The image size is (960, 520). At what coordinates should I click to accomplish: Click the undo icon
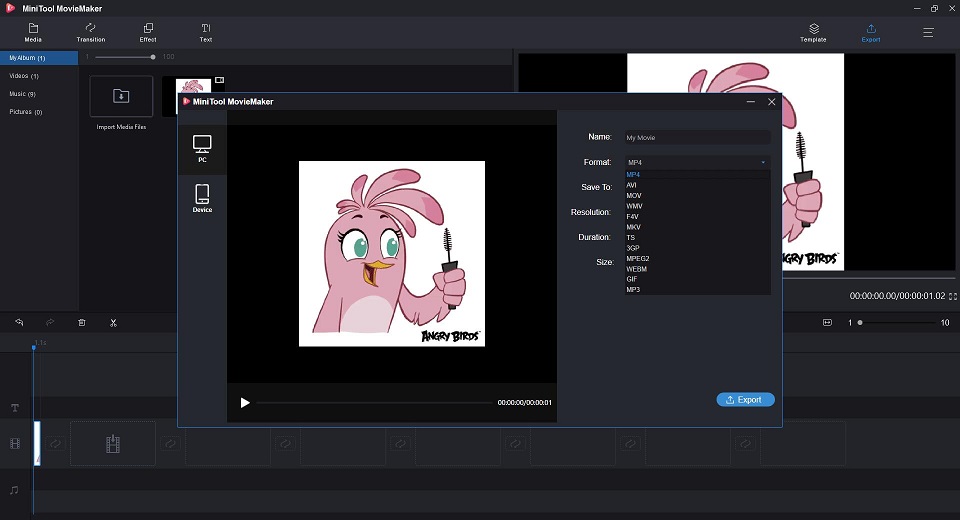[19, 322]
